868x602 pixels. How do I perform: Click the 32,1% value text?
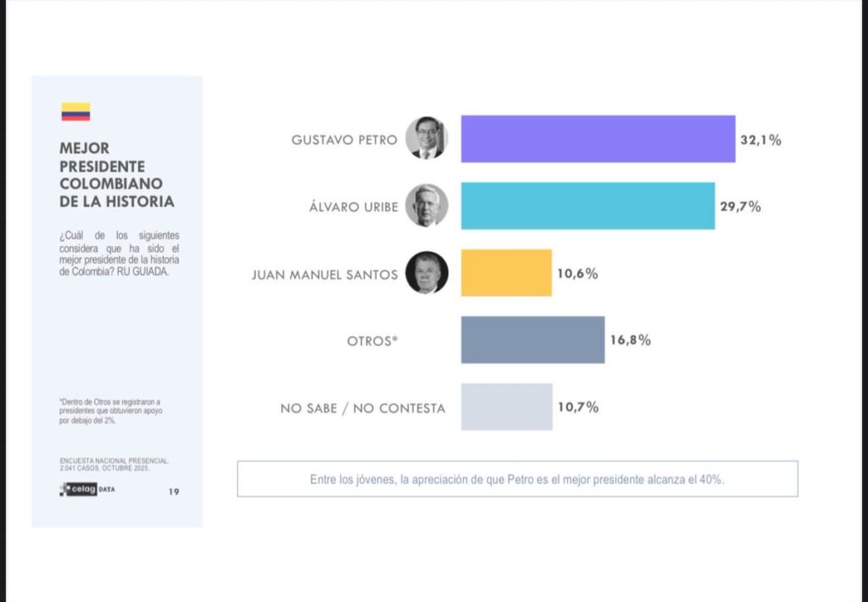click(760, 140)
